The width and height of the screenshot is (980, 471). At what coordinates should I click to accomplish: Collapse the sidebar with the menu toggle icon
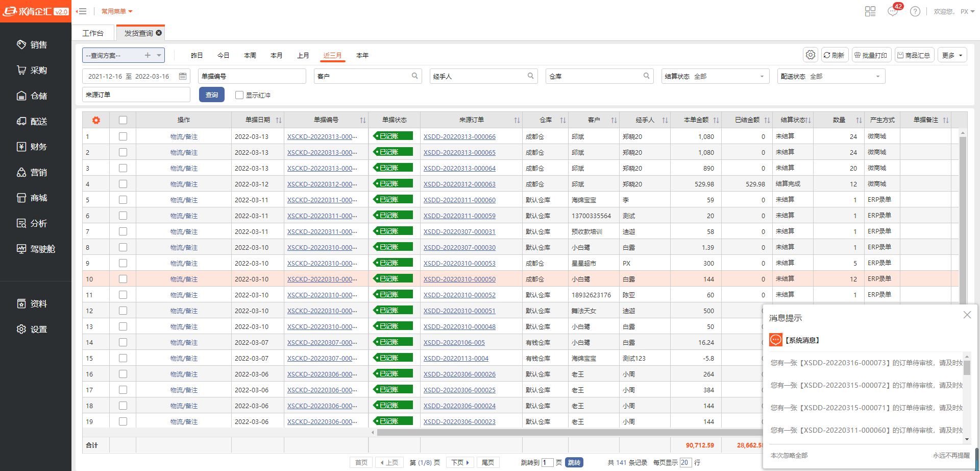click(x=81, y=11)
